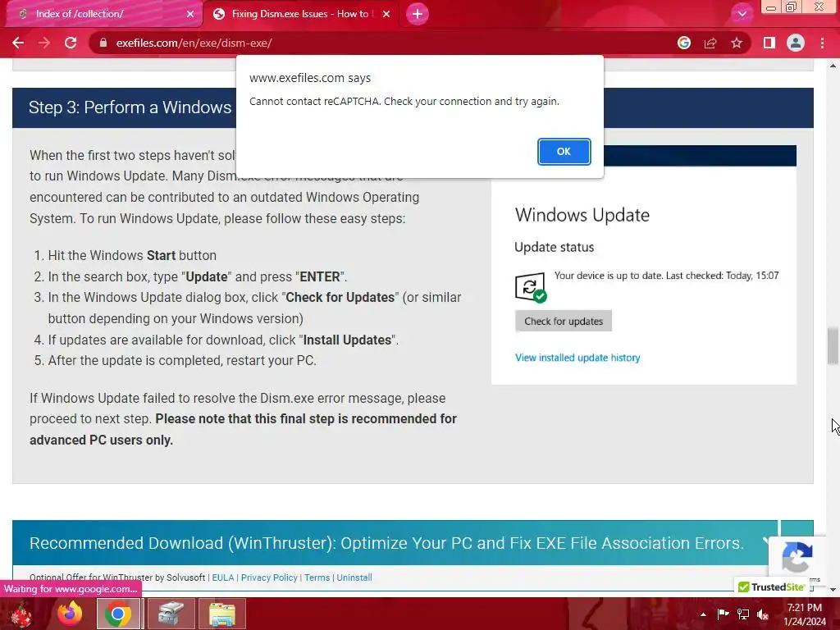Launch Firefox from the taskbar

[70, 614]
